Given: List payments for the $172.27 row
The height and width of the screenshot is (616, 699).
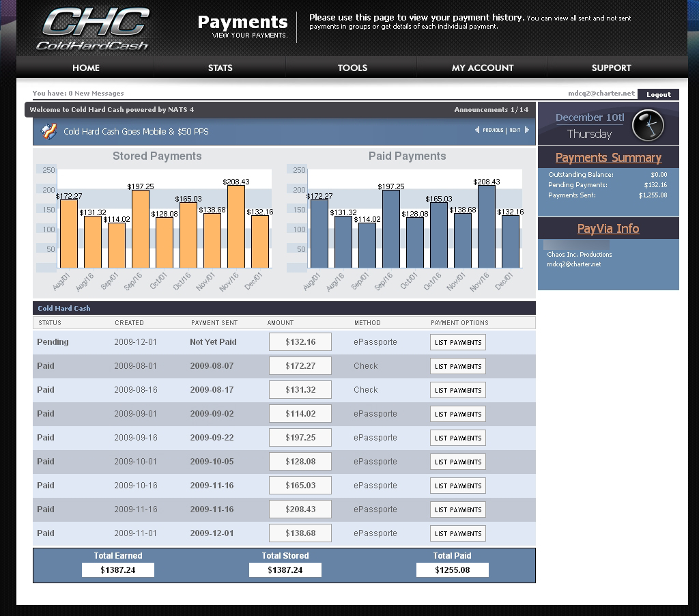Looking at the screenshot, I should tap(458, 366).
